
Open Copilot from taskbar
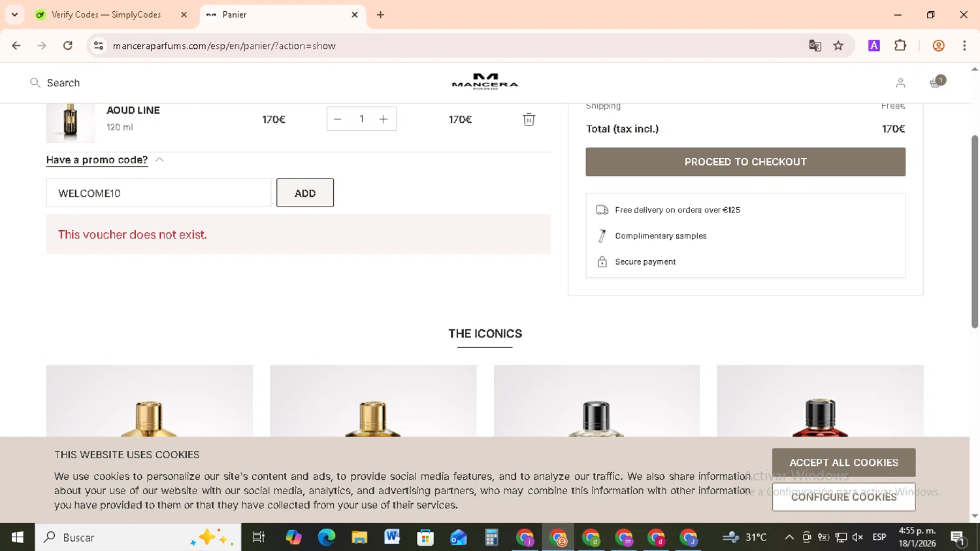(293, 537)
